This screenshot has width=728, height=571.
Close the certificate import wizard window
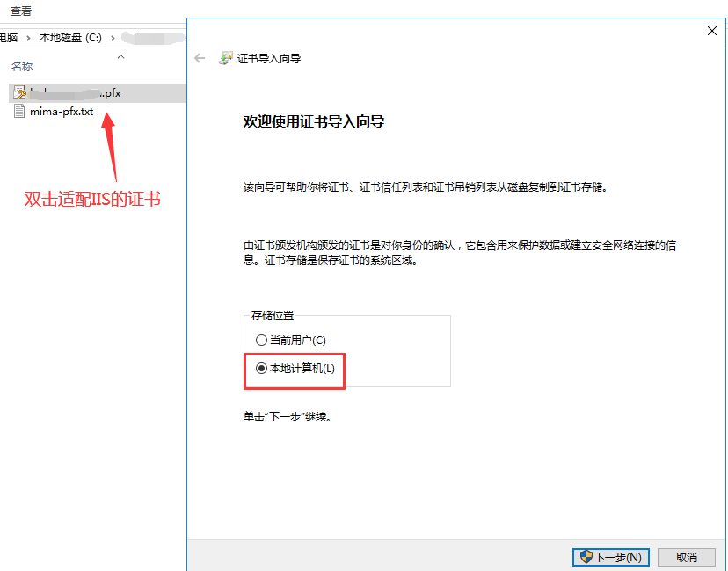click(x=712, y=31)
